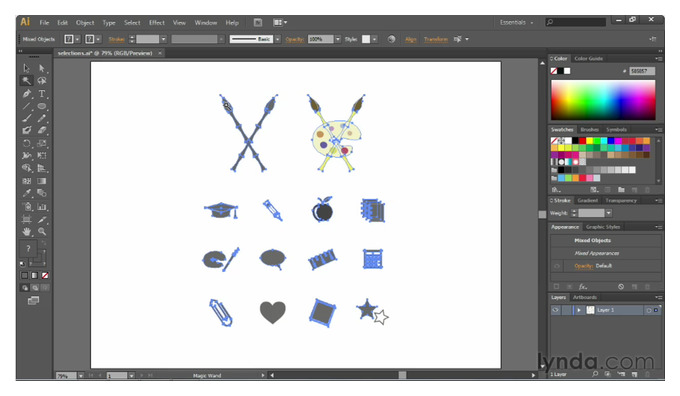Select the Lasso tool

point(42,81)
